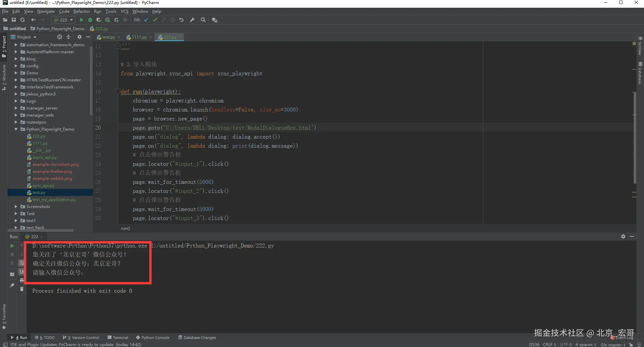644x347 pixels.
Task: Expand the manager_server folder
Action: (16, 108)
